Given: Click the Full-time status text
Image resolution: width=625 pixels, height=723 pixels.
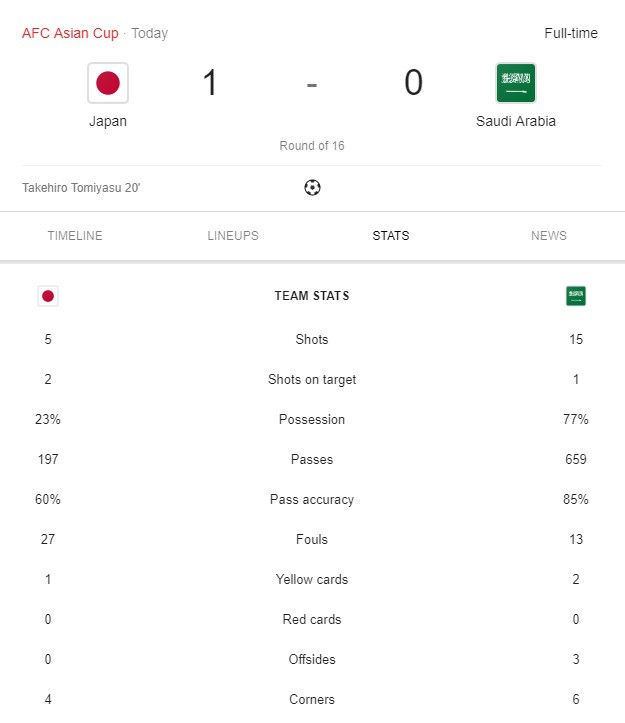Looking at the screenshot, I should pyautogui.click(x=571, y=33).
